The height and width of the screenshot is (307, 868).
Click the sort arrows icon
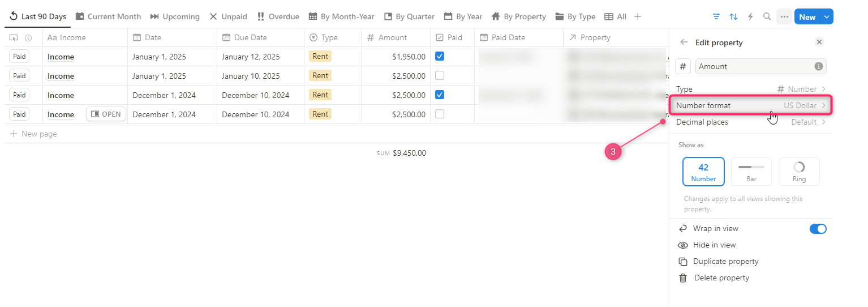733,17
